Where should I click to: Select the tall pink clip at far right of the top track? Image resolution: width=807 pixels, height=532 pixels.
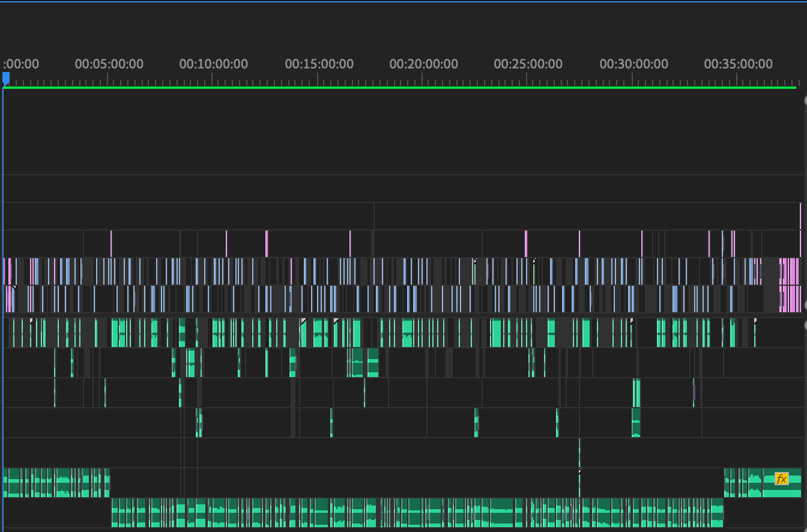tap(800, 216)
